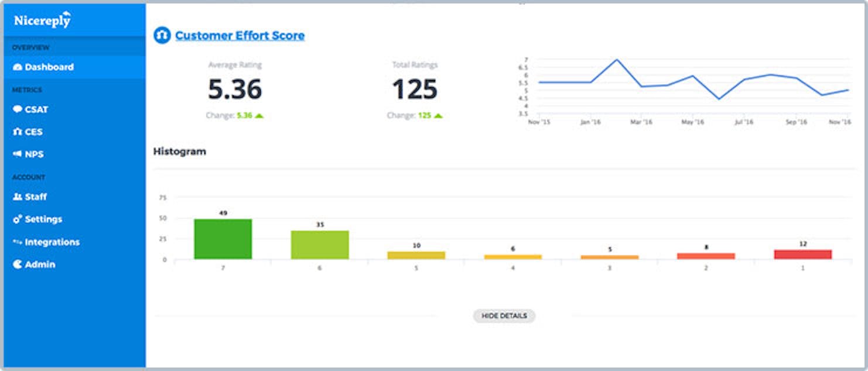Click the bar value label 12

[803, 244]
